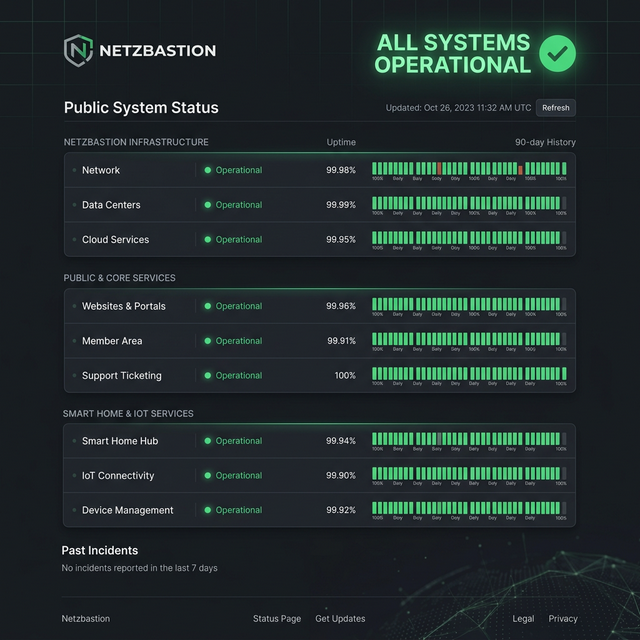Click the Netzbastion shield logo
This screenshot has height=640, width=640.
click(78, 51)
